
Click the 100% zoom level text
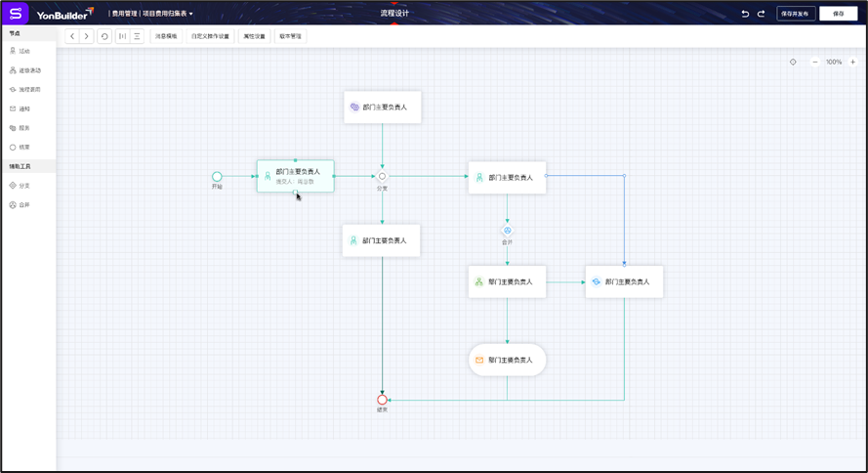click(834, 62)
